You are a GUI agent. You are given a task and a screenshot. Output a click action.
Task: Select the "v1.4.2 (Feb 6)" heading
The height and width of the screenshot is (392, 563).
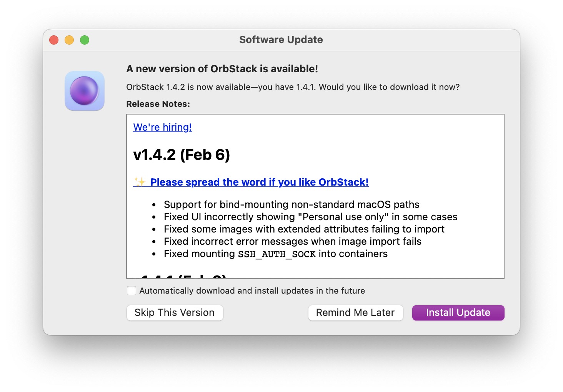tap(182, 155)
